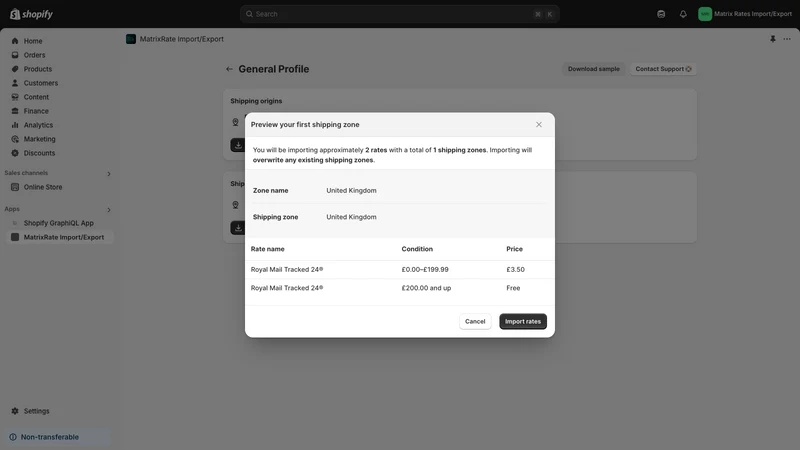Click the Home house icon
Image resolution: width=800 pixels, height=450 pixels.
pos(15,41)
